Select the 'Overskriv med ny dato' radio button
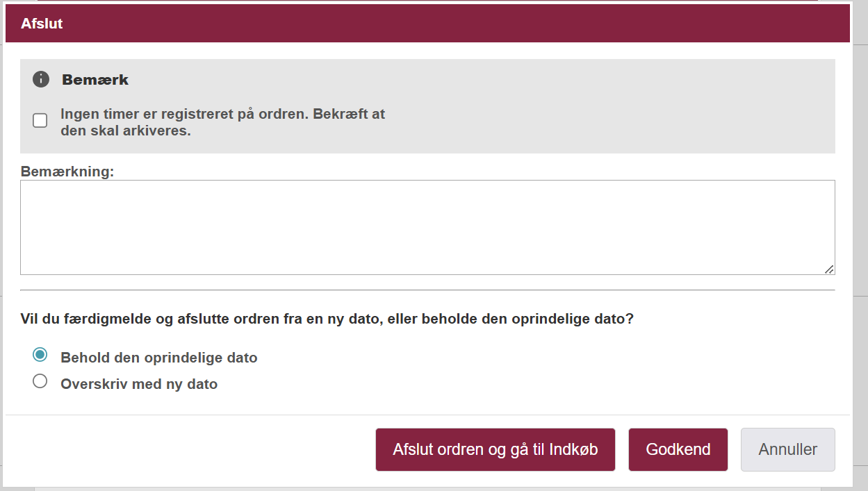This screenshot has height=491, width=868. click(x=40, y=381)
